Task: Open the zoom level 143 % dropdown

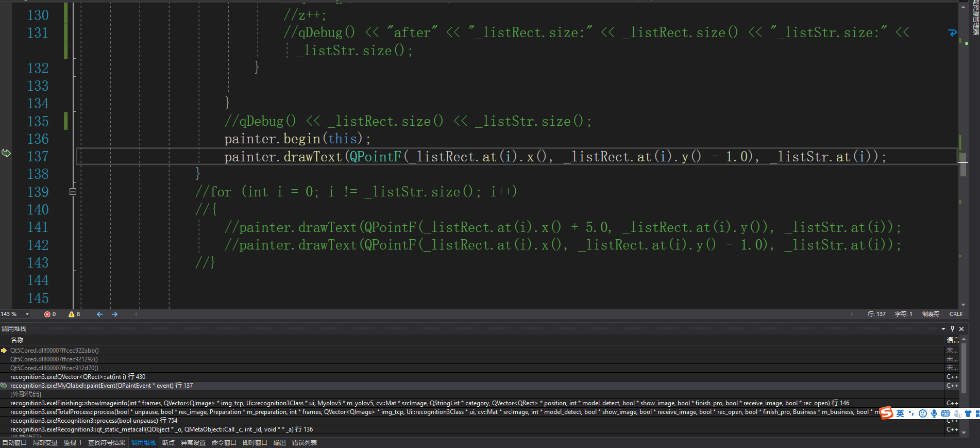Action: 27,314
